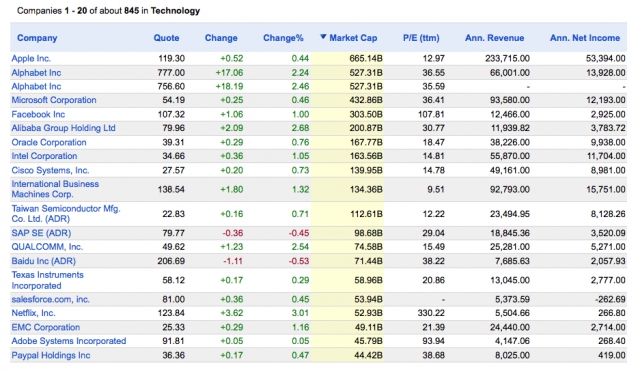The width and height of the screenshot is (640, 372).
Task: Select Intel net income 11,704.00
Action: click(x=606, y=156)
